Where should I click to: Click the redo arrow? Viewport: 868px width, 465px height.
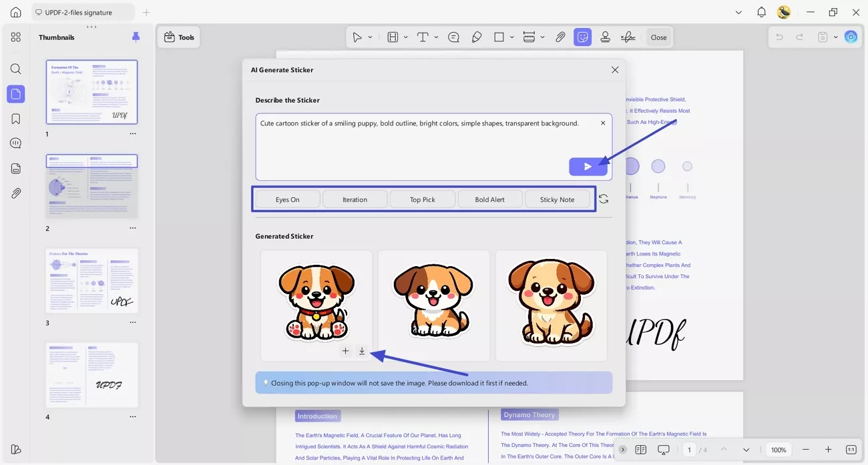click(x=800, y=37)
